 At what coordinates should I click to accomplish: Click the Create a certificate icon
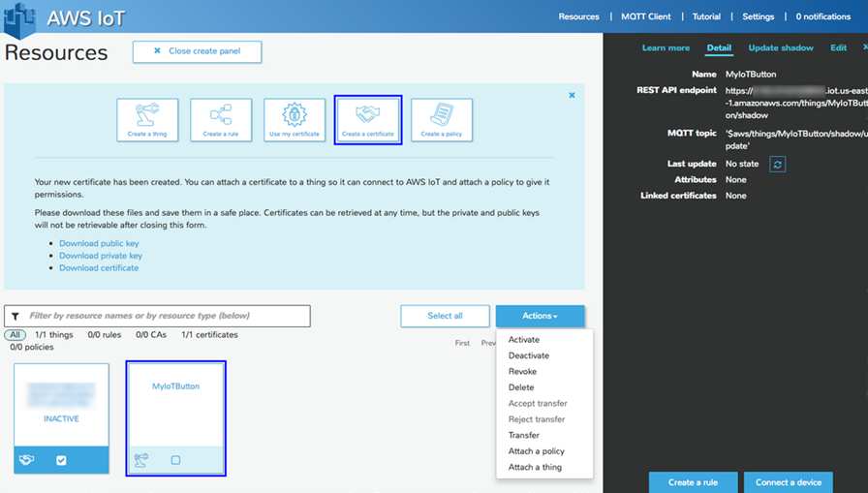point(368,120)
